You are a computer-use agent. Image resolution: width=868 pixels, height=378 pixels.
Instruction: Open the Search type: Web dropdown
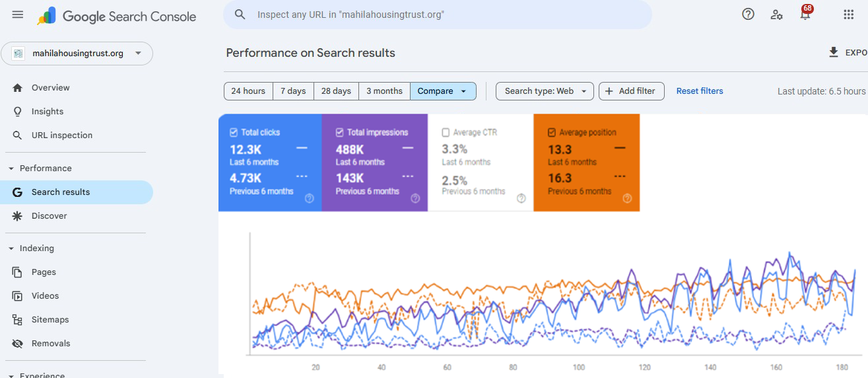pyautogui.click(x=545, y=91)
